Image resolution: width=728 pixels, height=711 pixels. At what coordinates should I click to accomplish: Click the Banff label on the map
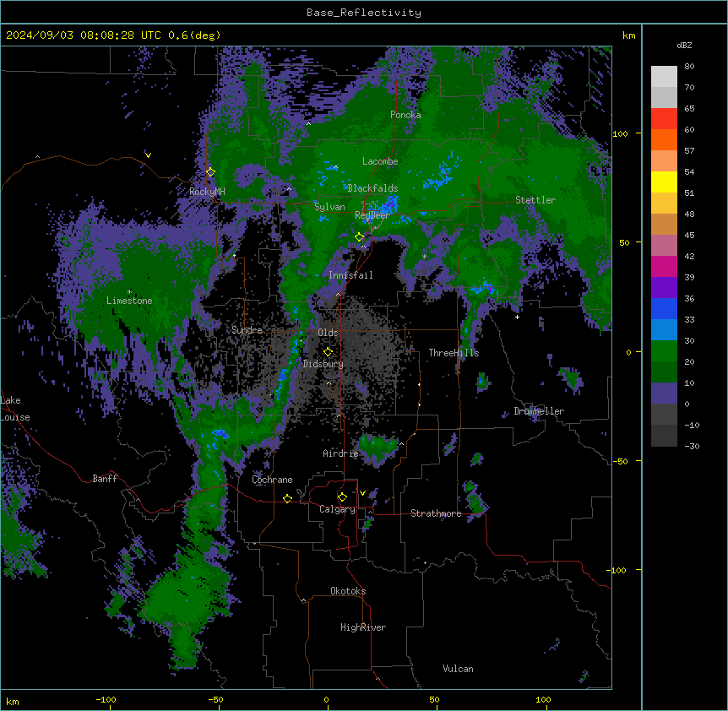pyautogui.click(x=105, y=479)
